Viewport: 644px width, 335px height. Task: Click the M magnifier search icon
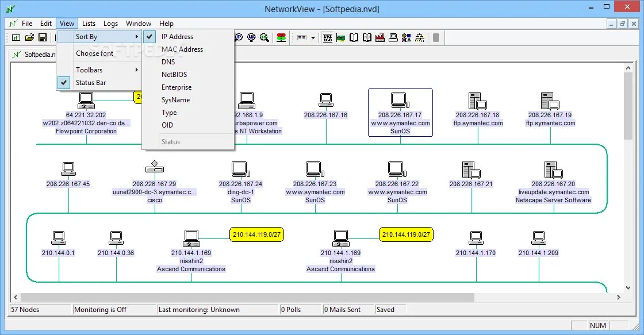[264, 38]
